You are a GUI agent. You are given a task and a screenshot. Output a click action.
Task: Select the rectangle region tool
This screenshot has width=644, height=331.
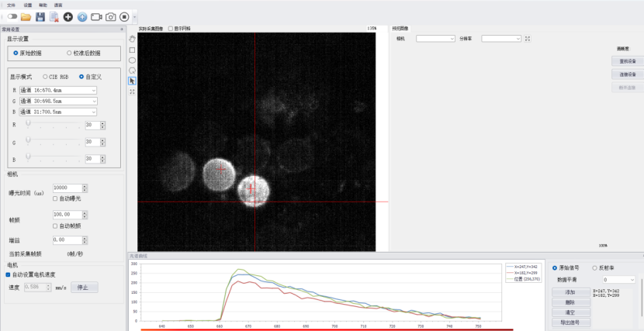[x=132, y=50]
